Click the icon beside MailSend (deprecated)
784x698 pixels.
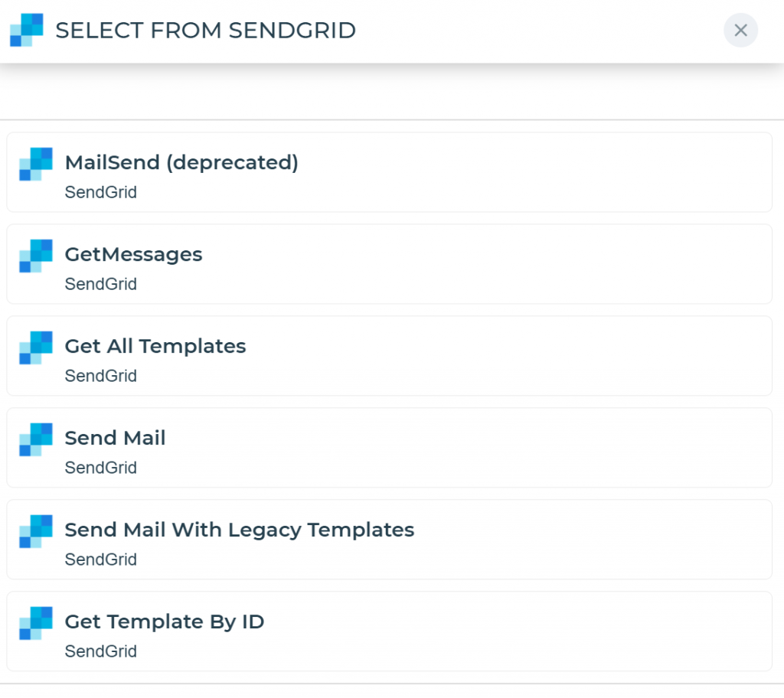(x=36, y=164)
